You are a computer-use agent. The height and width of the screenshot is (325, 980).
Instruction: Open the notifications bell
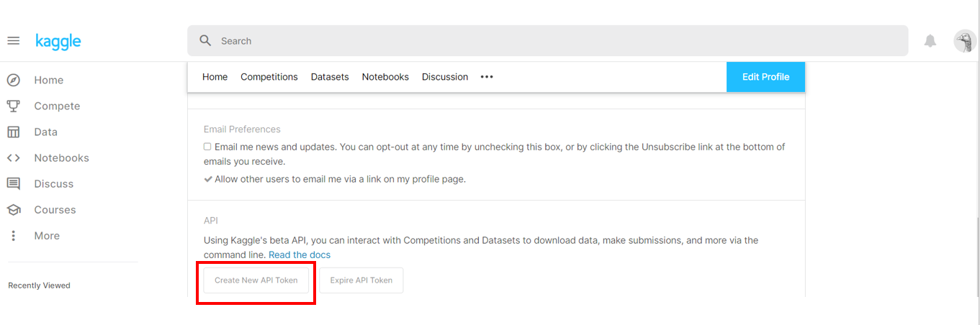[x=930, y=41]
